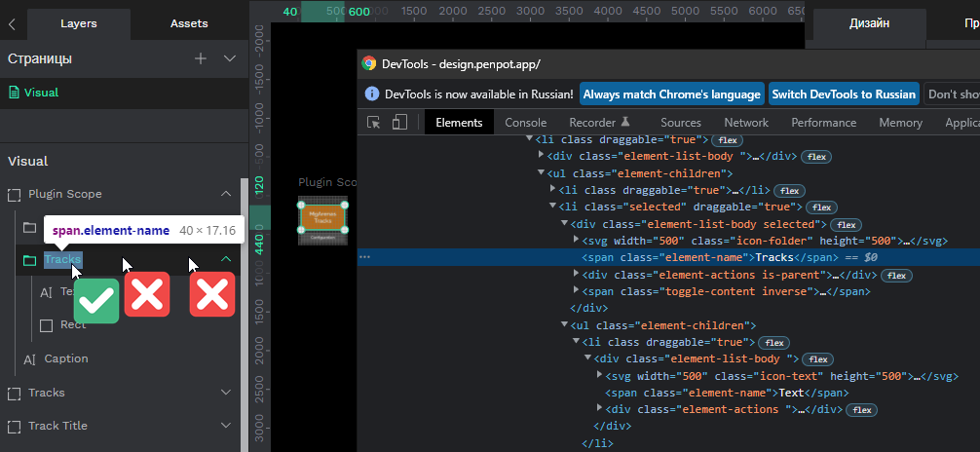The height and width of the screenshot is (452, 980).
Task: Click the Rect layer rectangle icon
Action: click(x=46, y=325)
